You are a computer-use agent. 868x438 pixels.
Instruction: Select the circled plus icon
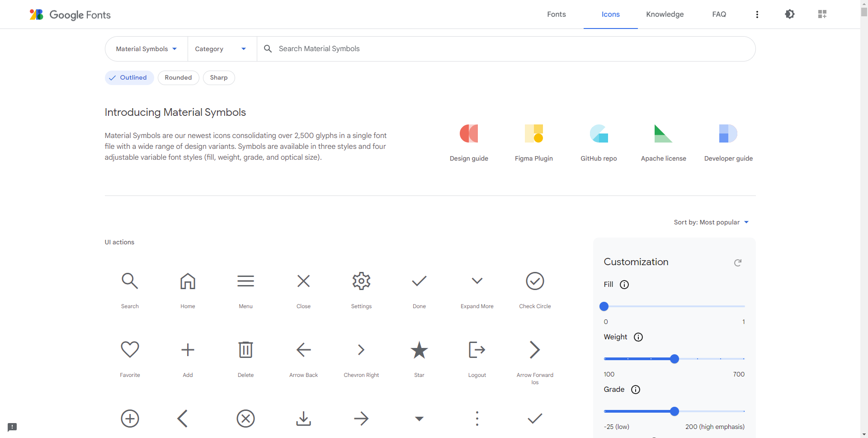[130, 419]
